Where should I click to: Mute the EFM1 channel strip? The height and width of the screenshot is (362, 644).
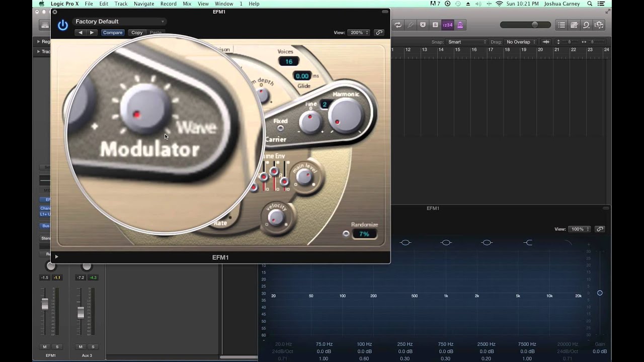pos(45,347)
